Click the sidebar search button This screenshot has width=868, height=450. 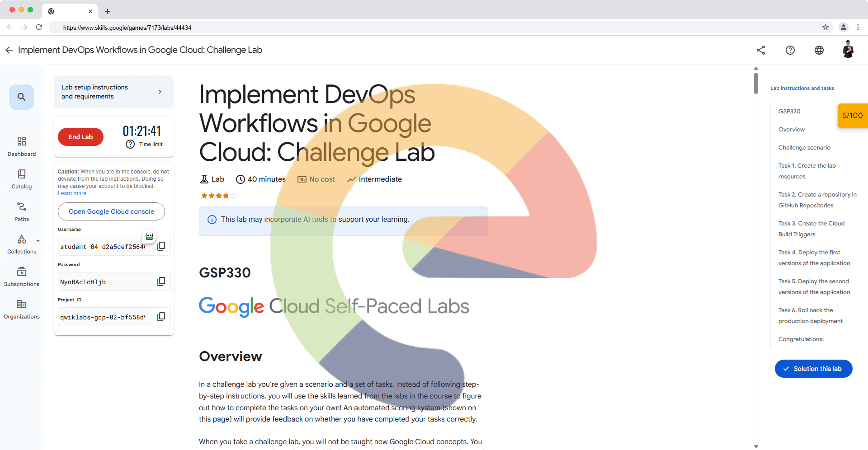coord(22,97)
